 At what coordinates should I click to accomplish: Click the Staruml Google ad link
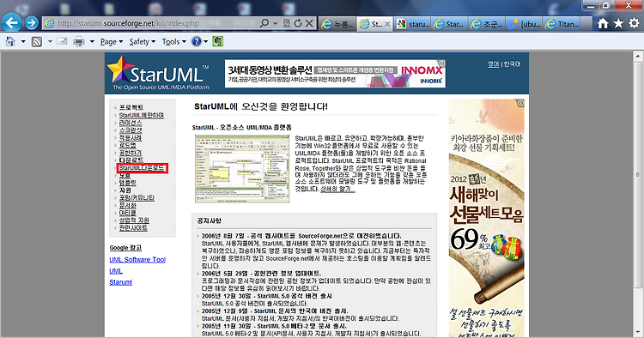[121, 282]
